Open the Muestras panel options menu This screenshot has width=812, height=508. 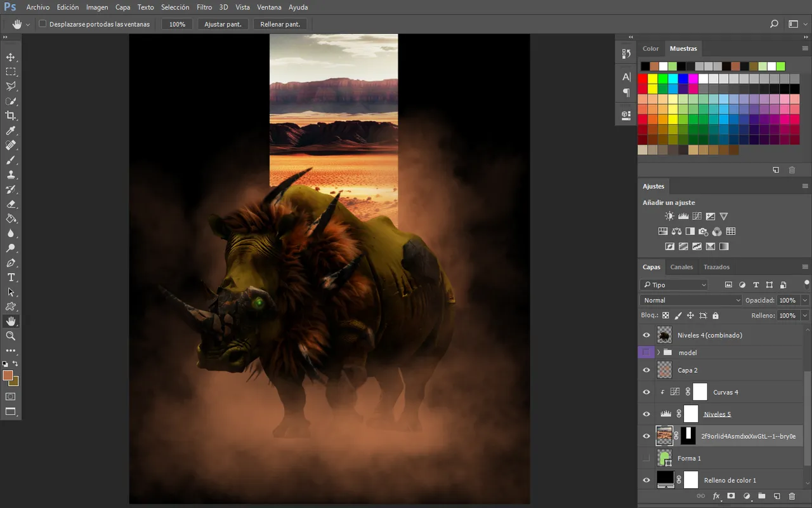(805, 48)
